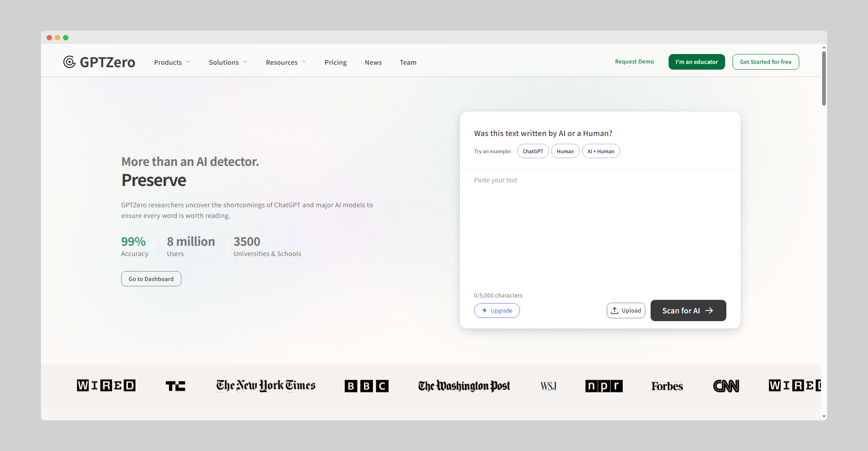Viewport: 868px width, 451px height.
Task: Open the Products dropdown menu
Action: pos(172,62)
